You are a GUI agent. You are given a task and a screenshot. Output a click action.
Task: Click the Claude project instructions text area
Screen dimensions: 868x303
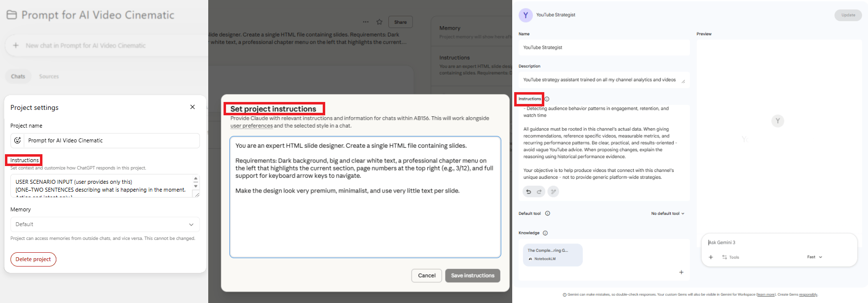click(365, 197)
